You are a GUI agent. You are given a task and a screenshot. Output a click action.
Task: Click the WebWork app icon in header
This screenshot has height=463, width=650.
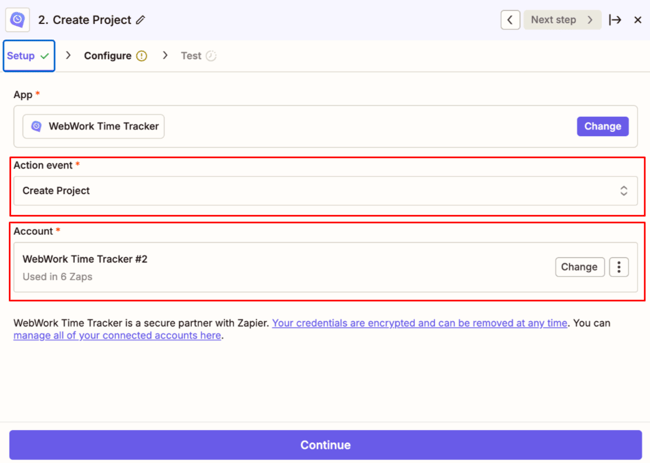(17, 19)
